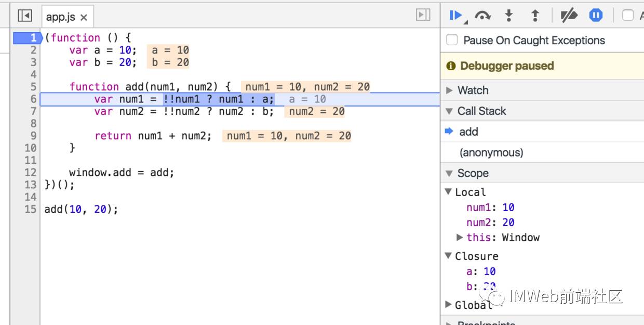Viewport: 644px width, 325px height.
Task: Click line number 6 in gutter
Action: point(33,99)
